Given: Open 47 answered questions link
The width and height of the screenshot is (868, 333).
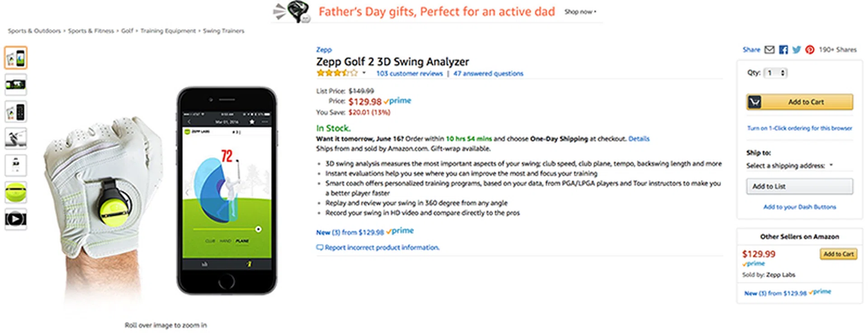Looking at the screenshot, I should coord(488,73).
